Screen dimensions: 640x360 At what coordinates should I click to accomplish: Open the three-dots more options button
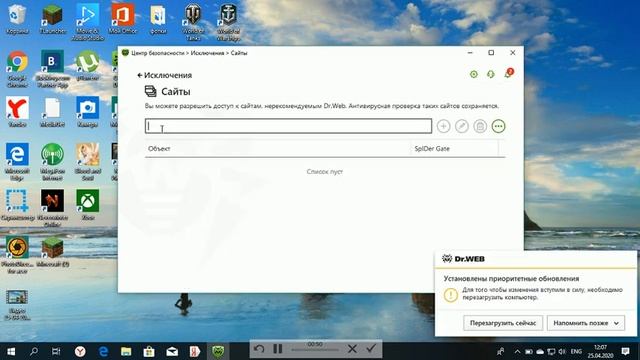pyautogui.click(x=498, y=126)
